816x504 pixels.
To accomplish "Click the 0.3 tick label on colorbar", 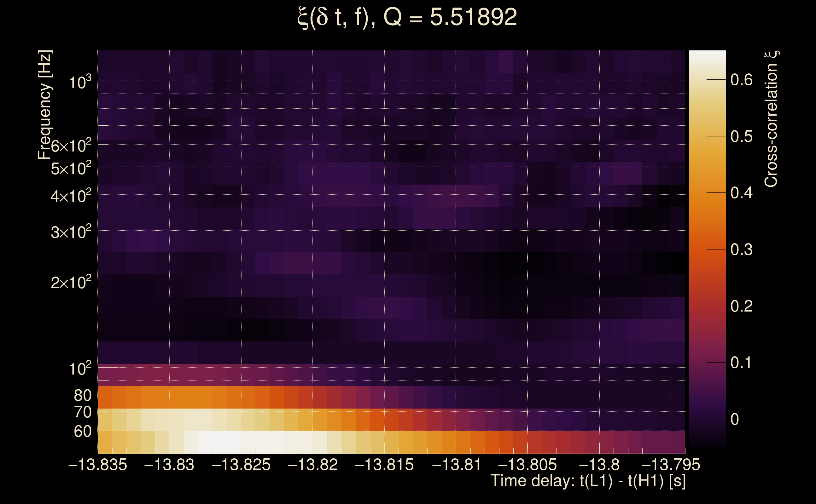I will point(741,250).
